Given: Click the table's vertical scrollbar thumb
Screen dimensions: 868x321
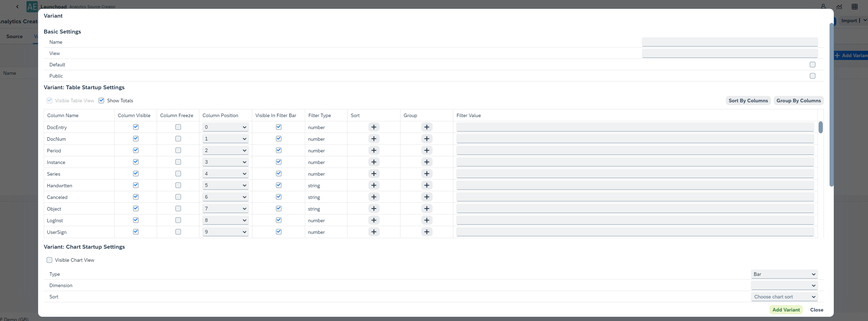Looking at the screenshot, I should 821,127.
